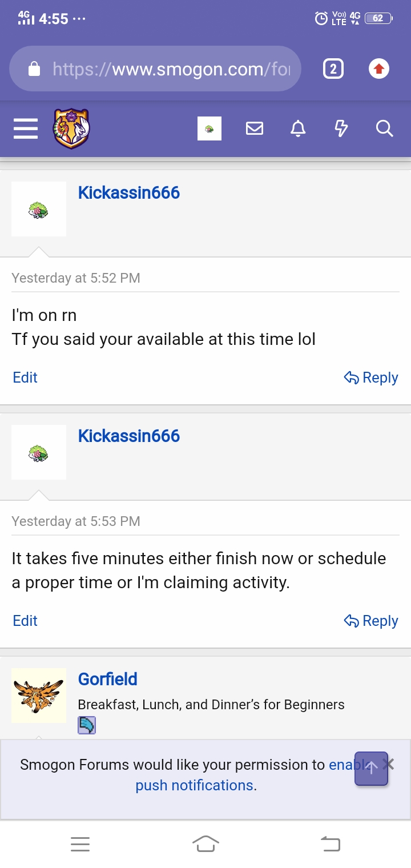
Task: Tap the scroll-to-top arrow button
Action: click(x=371, y=769)
